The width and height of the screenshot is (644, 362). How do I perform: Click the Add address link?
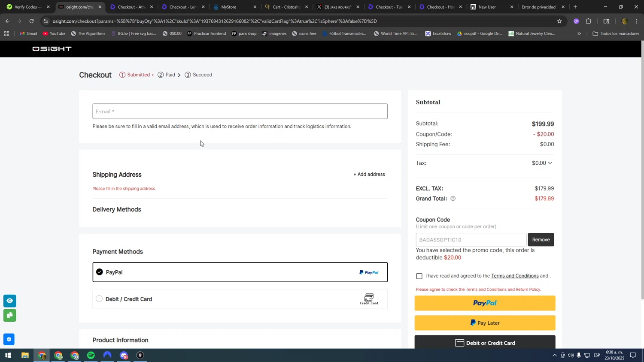point(369,175)
